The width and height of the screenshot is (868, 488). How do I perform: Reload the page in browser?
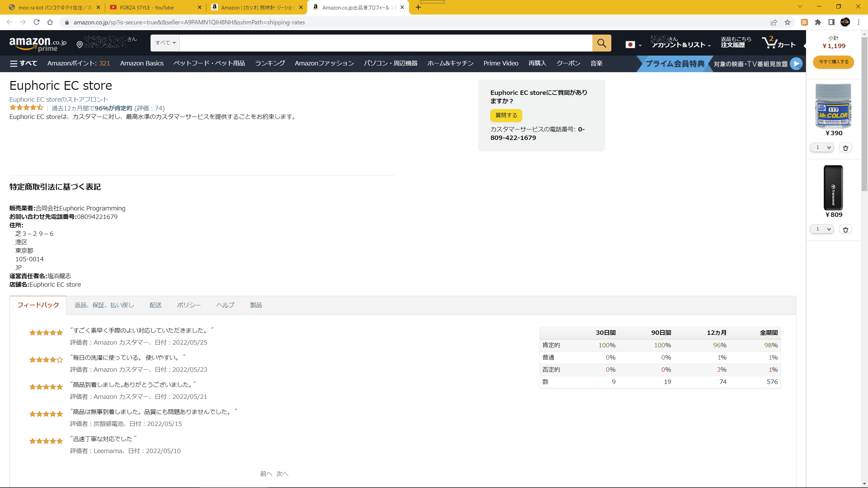click(x=37, y=22)
